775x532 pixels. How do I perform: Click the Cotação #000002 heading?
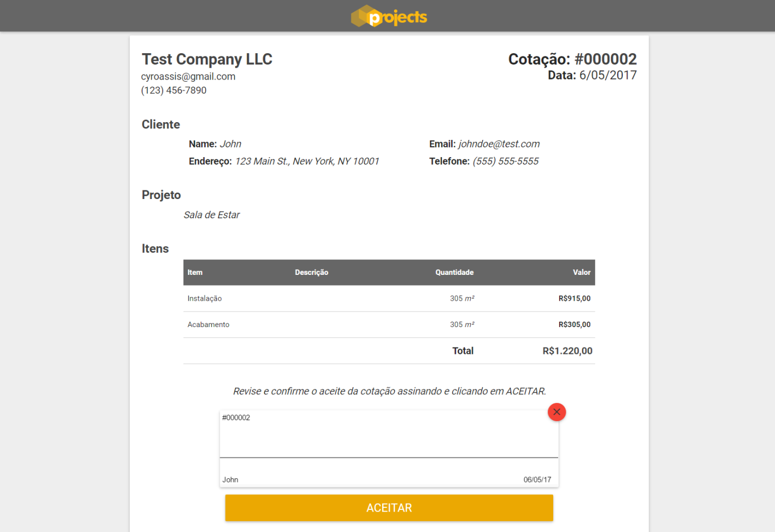point(572,59)
